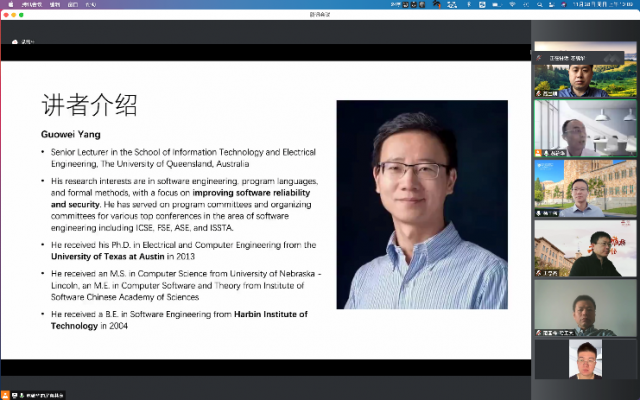Select the small bottom participant video thumbnail
Viewport: 640px width, 400px height.
[583, 360]
